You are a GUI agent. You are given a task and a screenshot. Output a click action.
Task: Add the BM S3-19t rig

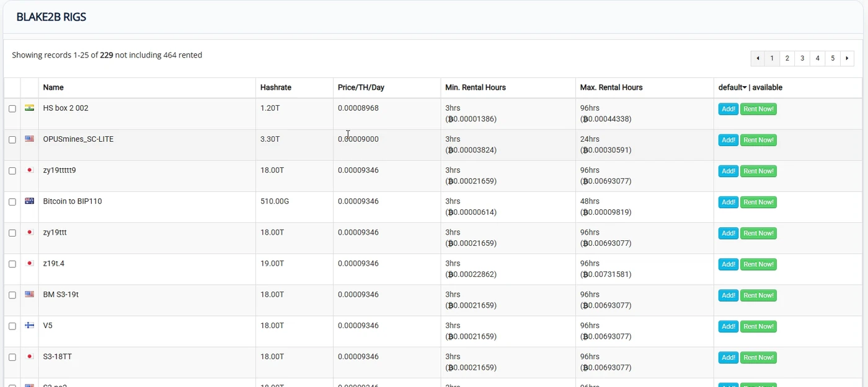[x=728, y=295]
